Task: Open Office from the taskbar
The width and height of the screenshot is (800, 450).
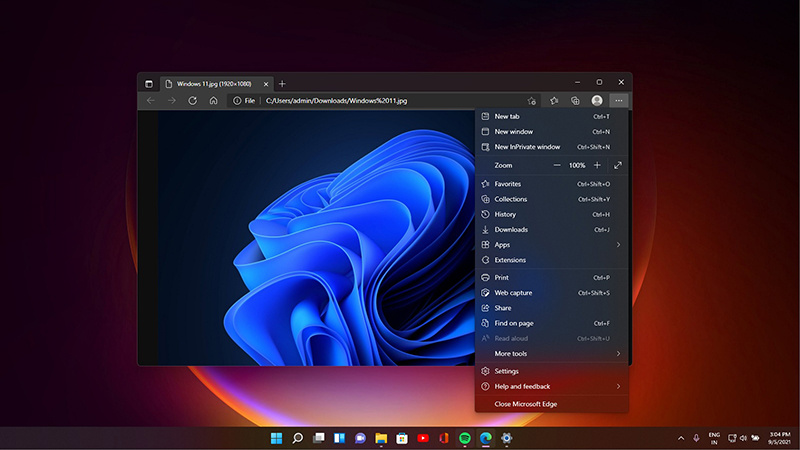Action: point(444,438)
